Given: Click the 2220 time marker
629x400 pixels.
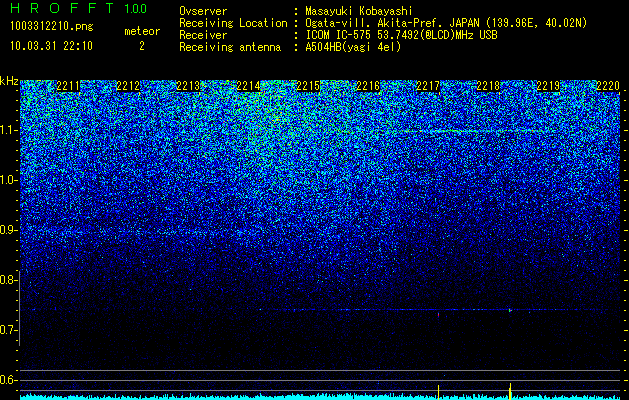Looking at the screenshot, I should click(x=608, y=86).
